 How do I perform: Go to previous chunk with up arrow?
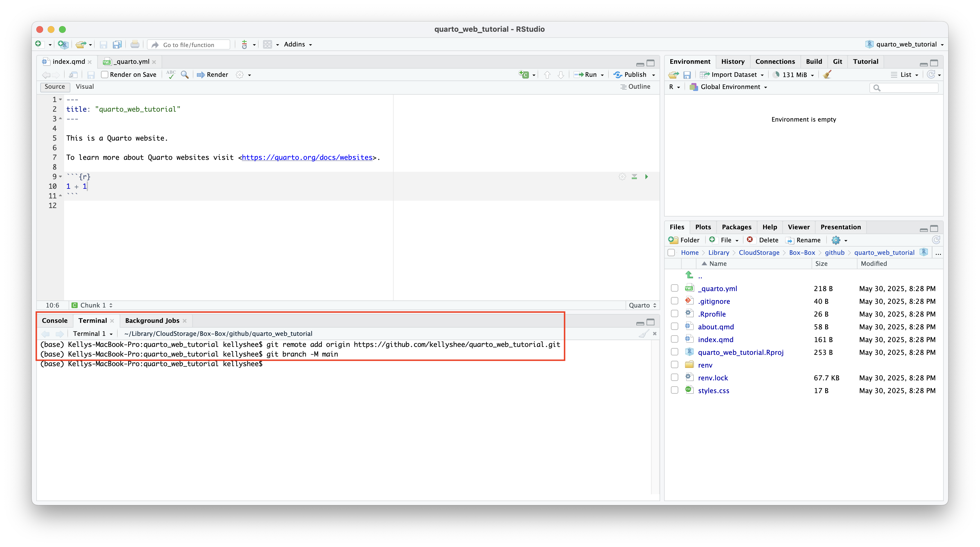pos(547,75)
